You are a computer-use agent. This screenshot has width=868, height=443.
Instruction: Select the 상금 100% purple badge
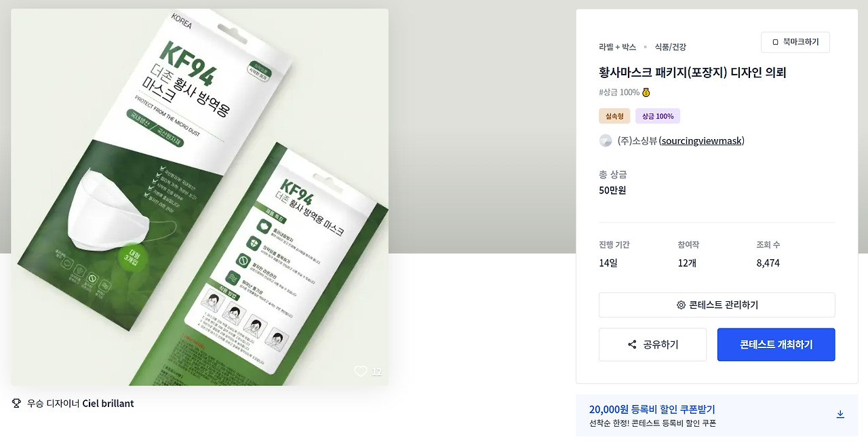[658, 116]
